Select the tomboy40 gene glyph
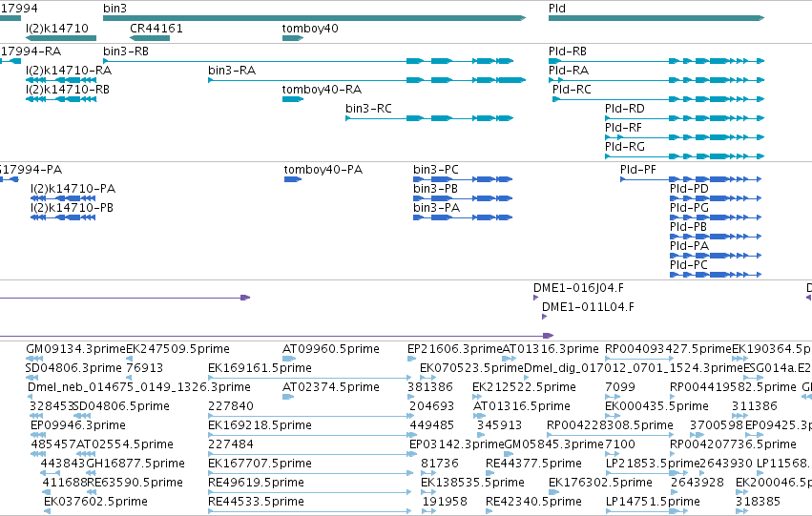This screenshot has width=812, height=516. pos(293,38)
